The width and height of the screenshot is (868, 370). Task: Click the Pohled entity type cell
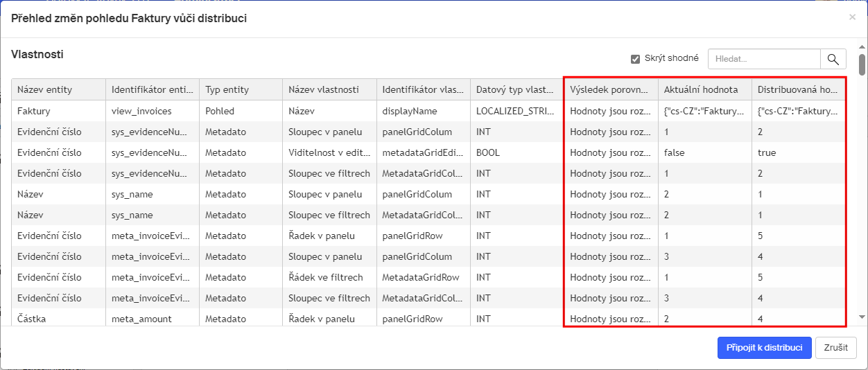241,111
